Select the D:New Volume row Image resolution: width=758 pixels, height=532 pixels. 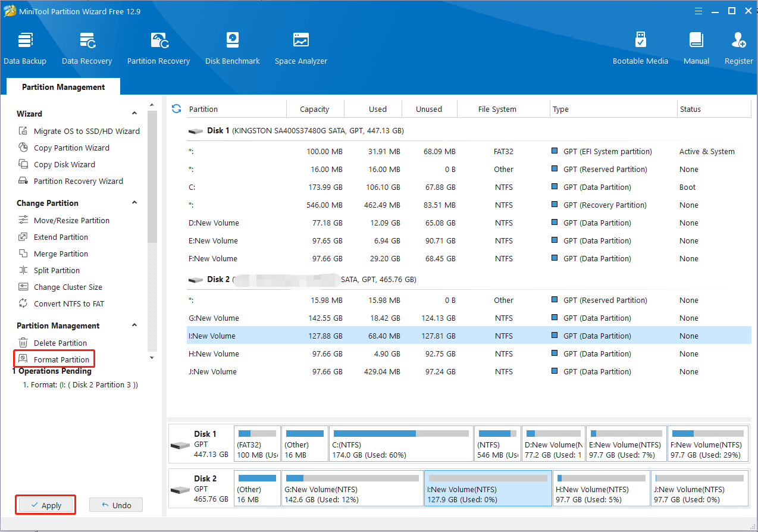(x=469, y=223)
